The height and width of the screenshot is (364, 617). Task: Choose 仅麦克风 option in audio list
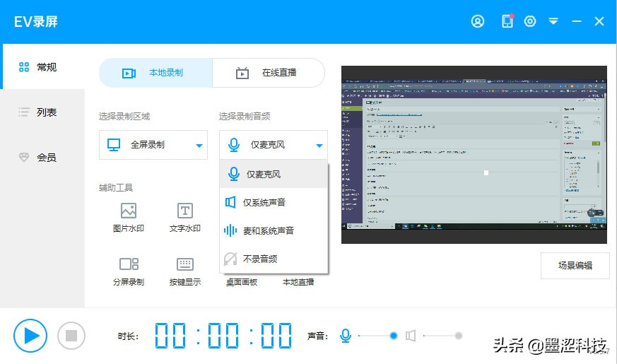tap(274, 174)
